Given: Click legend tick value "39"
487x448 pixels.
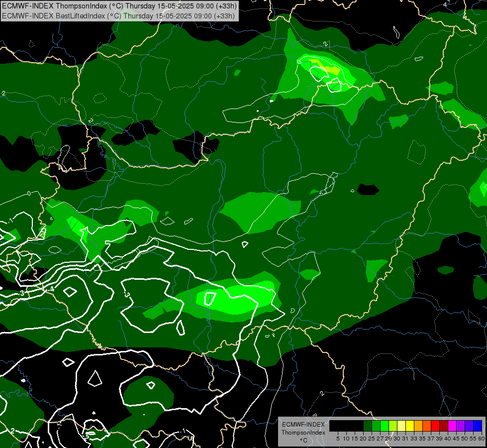Looking at the screenshot, I should (x=439, y=439).
